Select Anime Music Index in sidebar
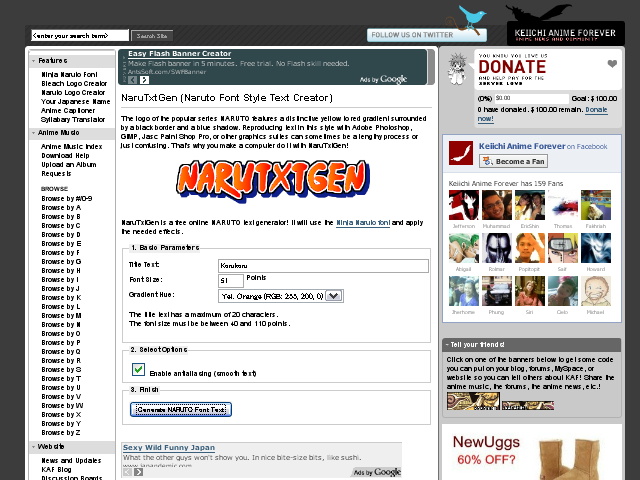 (x=71, y=146)
